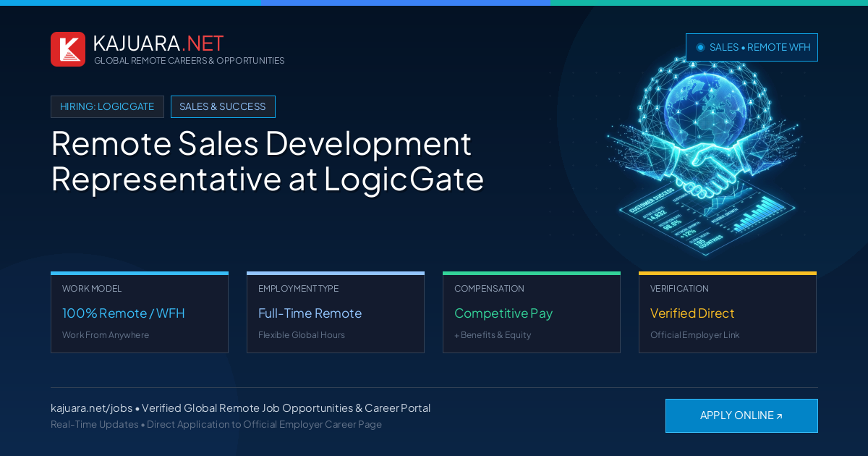Screen dimensions: 868x456
Task: Click the 'COMPENSATION' card label
Action: point(489,289)
